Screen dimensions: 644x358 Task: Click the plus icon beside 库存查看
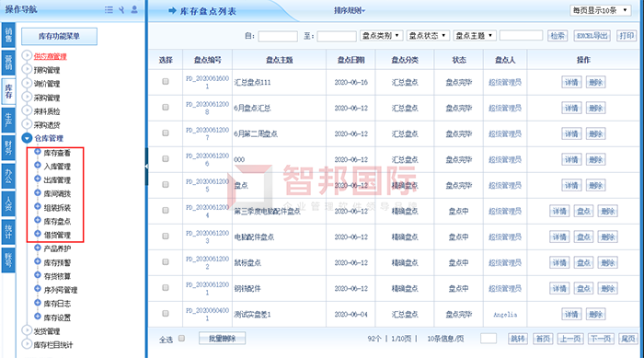38,152
